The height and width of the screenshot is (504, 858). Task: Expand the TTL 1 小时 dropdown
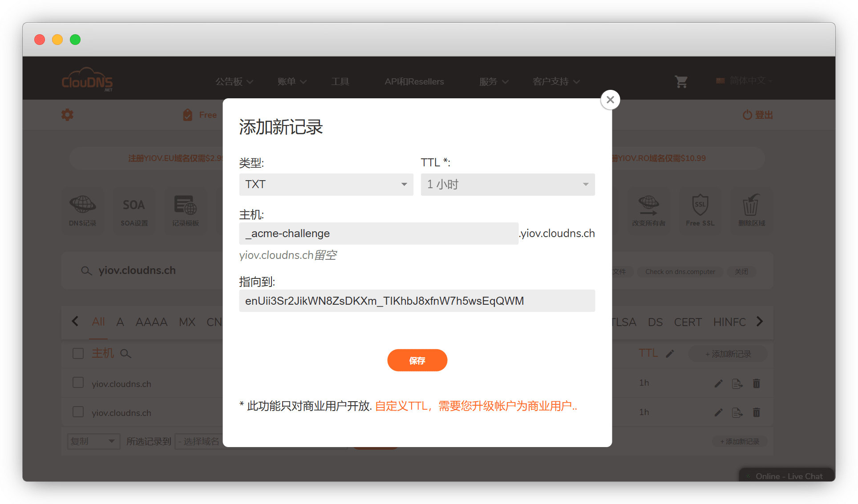[507, 185]
